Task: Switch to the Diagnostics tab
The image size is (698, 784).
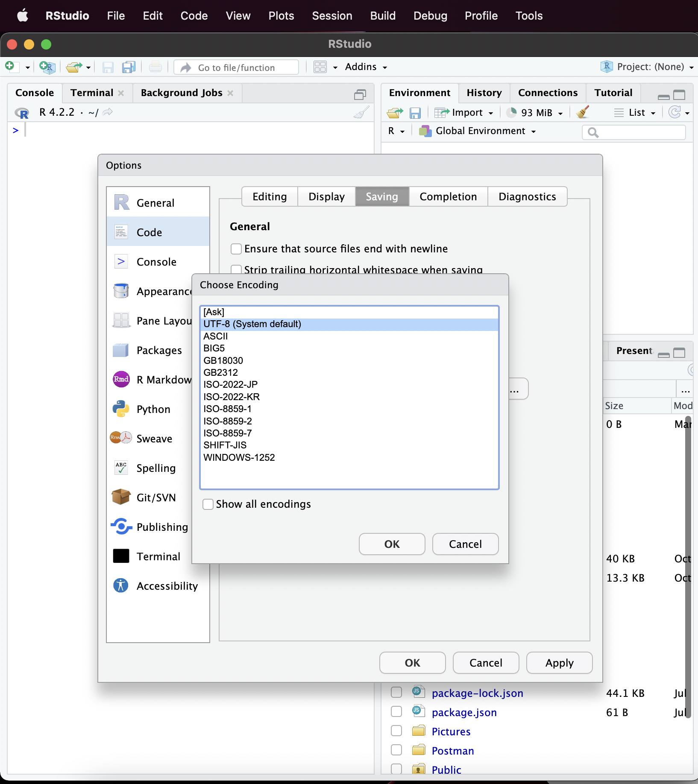Action: pos(527,196)
